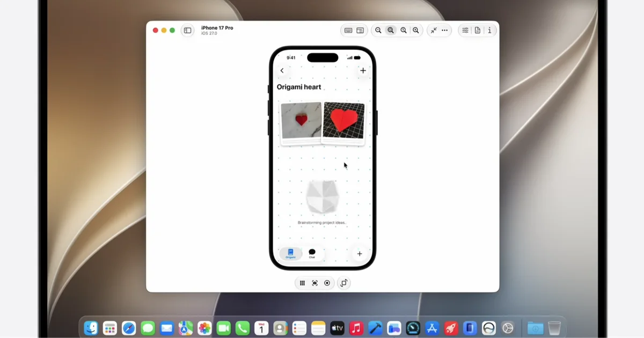Switch to the Origami tab

click(x=290, y=254)
